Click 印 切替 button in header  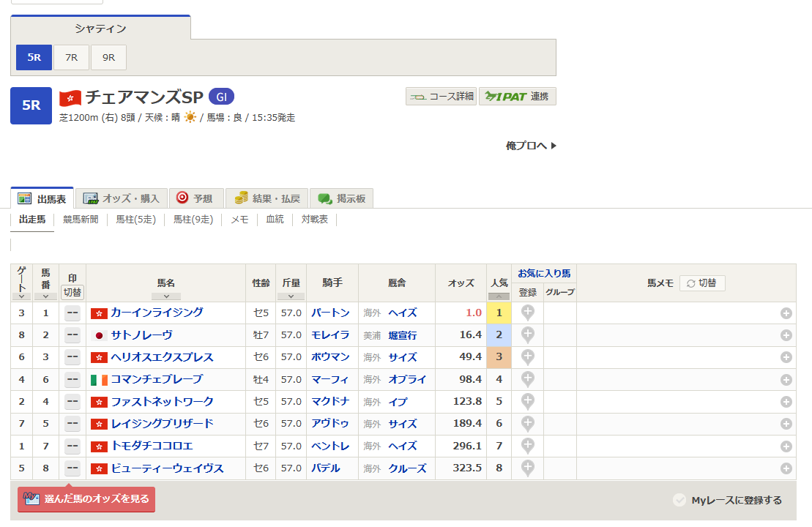pos(72,292)
